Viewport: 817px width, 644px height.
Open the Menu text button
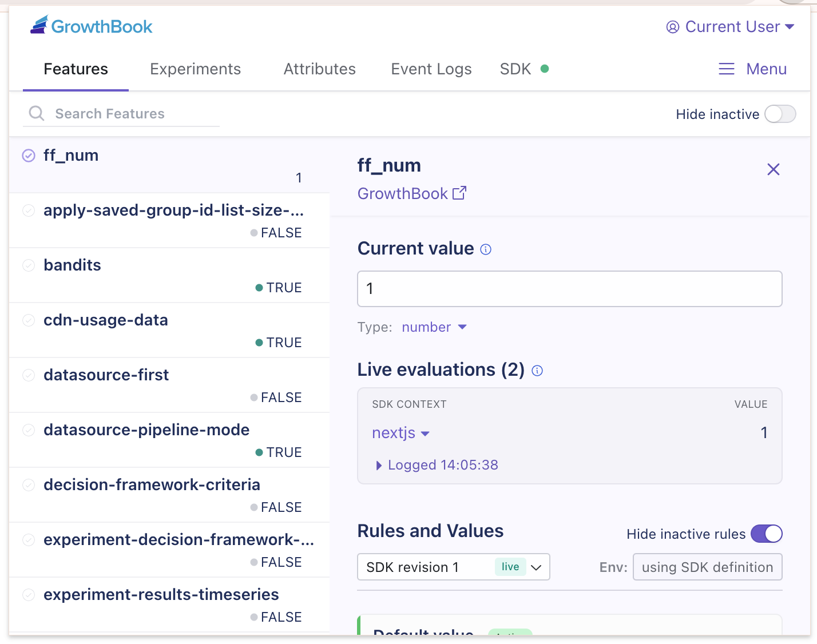pyautogui.click(x=767, y=69)
